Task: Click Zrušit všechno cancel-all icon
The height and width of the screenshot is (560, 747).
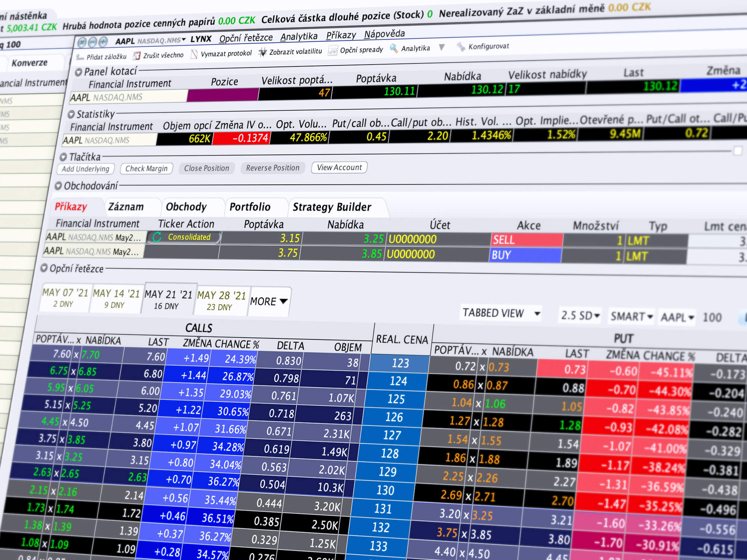Action: click(x=137, y=56)
